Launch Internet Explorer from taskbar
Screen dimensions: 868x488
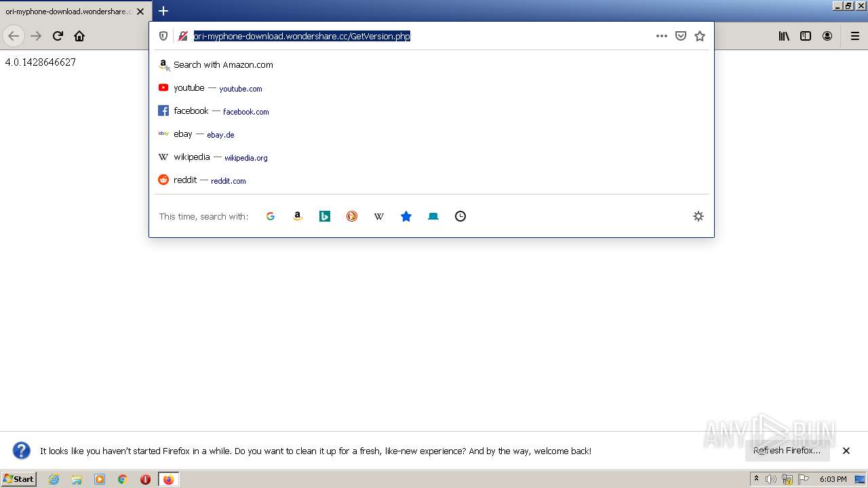(x=54, y=479)
